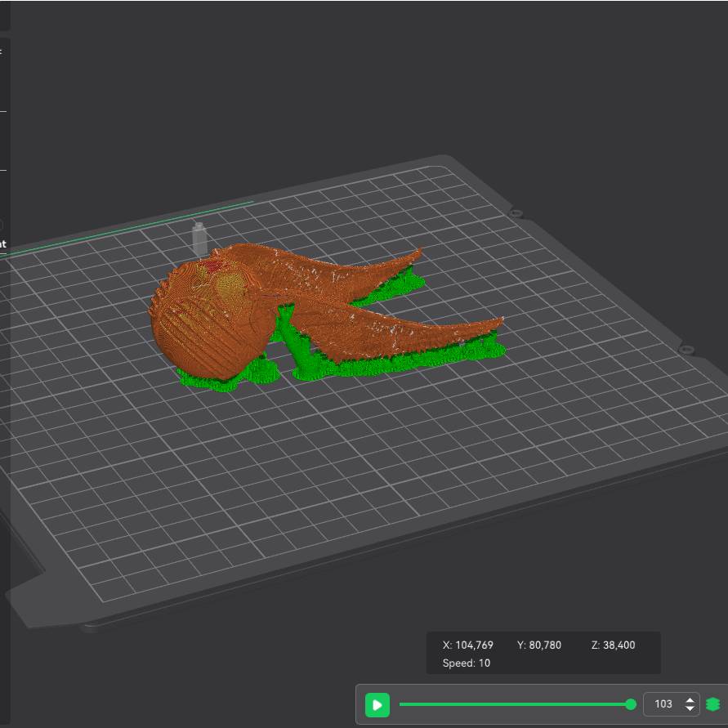Click the layer number field showing 103
Image resolution: width=728 pixels, height=728 pixels.
pyautogui.click(x=663, y=704)
